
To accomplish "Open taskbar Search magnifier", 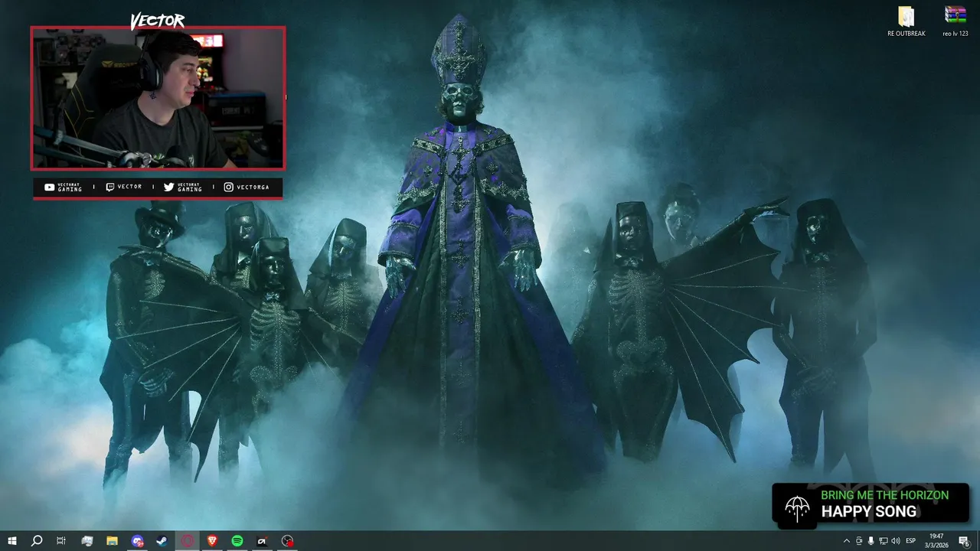I will pos(37,541).
